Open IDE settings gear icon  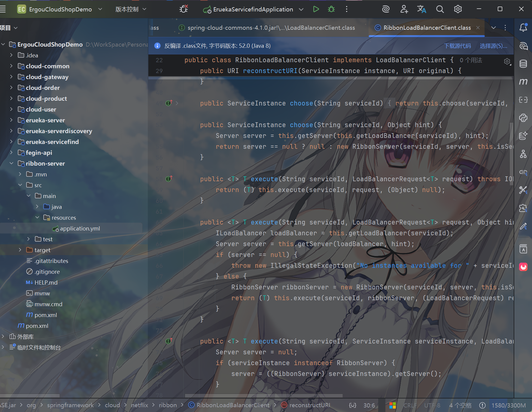tap(458, 9)
